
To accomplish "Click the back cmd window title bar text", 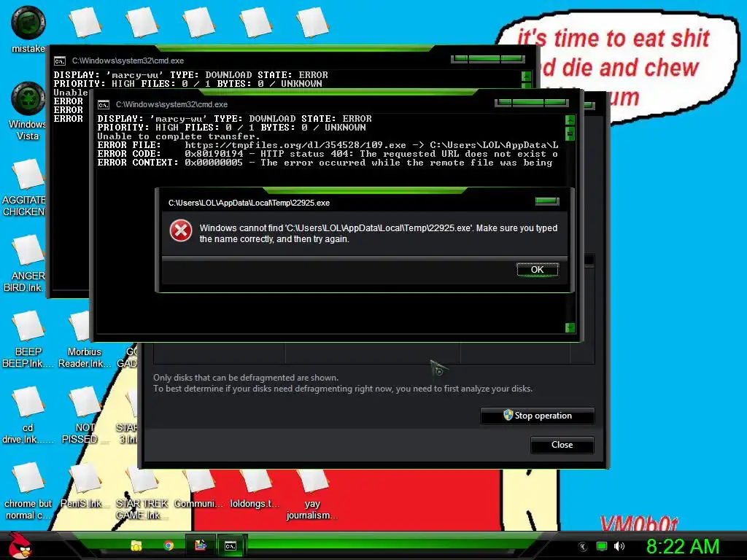I will click(x=128, y=61).
